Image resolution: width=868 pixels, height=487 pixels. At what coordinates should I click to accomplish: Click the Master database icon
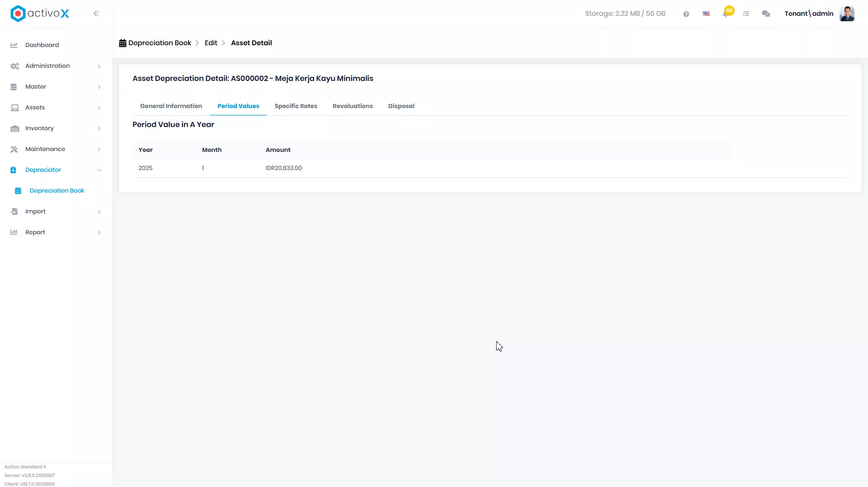click(14, 87)
